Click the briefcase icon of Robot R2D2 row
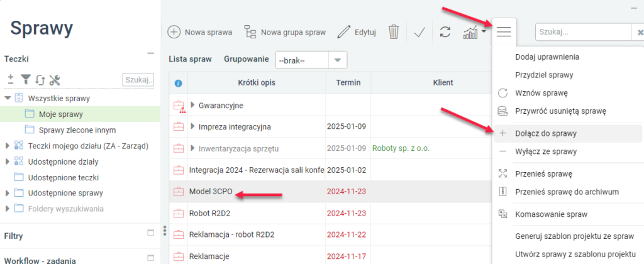644x264 pixels. coord(178,214)
